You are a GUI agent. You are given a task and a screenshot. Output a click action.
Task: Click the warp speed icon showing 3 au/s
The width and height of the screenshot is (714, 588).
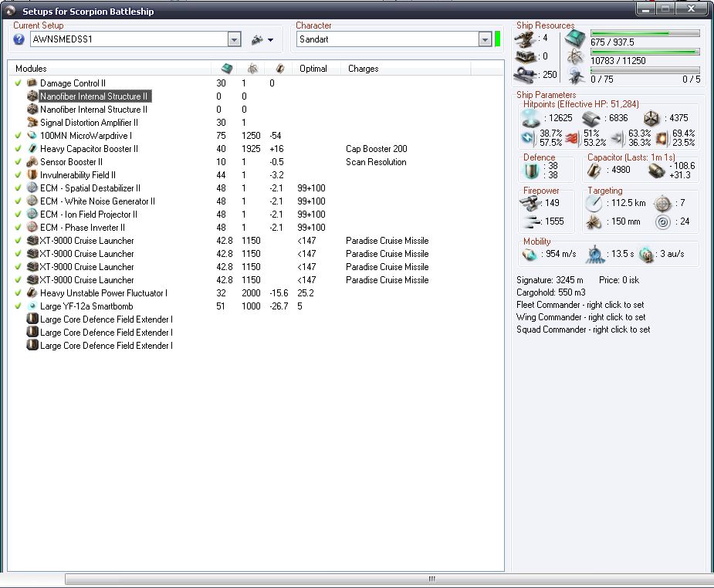(646, 255)
